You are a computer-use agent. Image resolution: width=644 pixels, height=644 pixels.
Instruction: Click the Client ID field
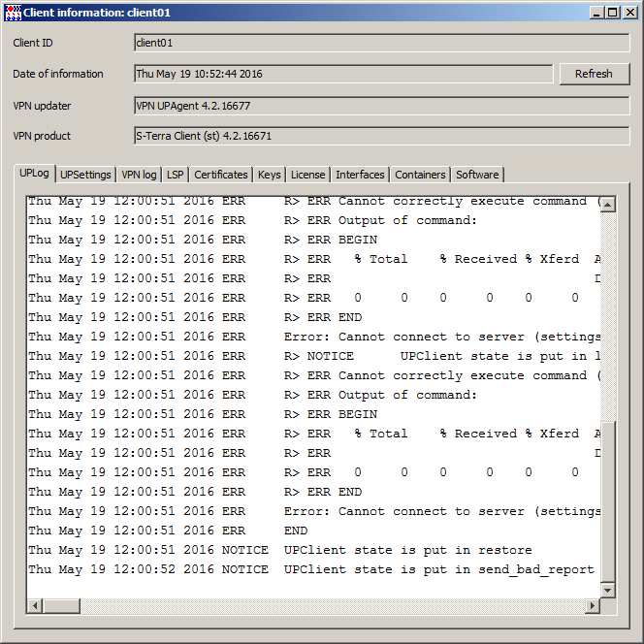click(381, 43)
